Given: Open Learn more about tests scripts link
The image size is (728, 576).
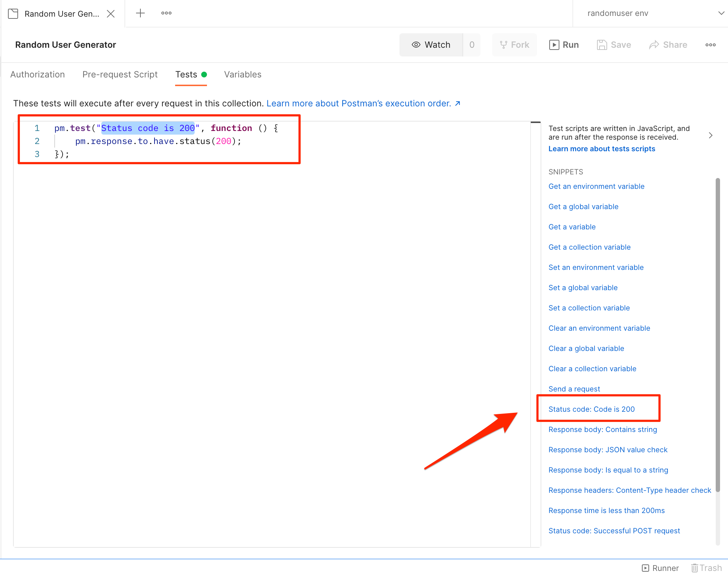Looking at the screenshot, I should (x=602, y=149).
